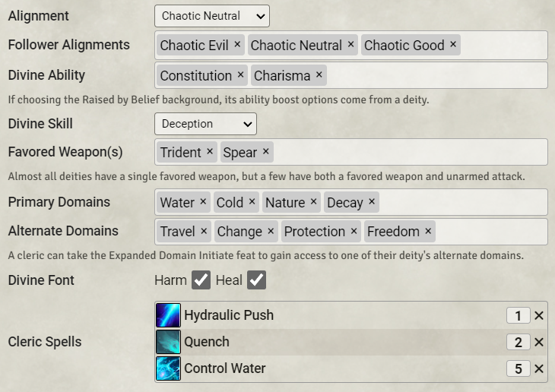
Task: Delete the Hydraulic Push cleric spell
Action: pyautogui.click(x=539, y=316)
